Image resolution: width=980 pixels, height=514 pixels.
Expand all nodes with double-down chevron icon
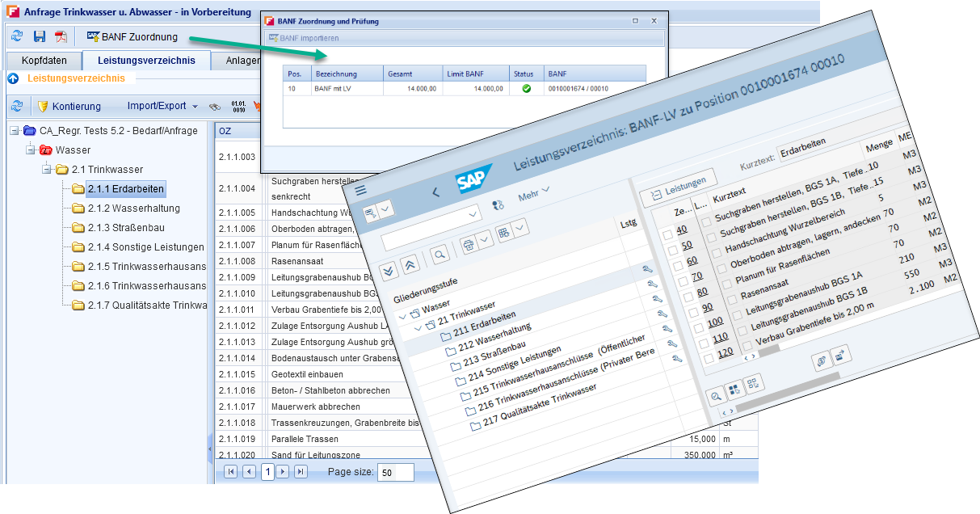(x=389, y=269)
